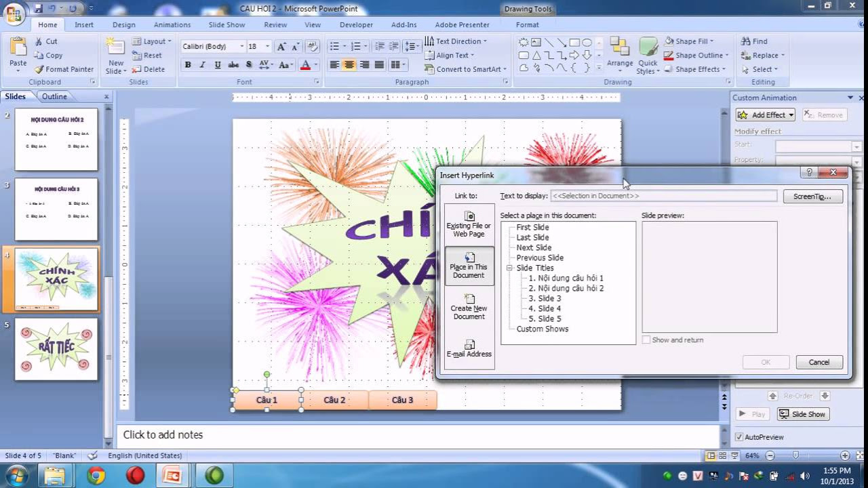Click the Paste icon in Clipboard group
This screenshot has height=488, width=868.
click(x=18, y=49)
